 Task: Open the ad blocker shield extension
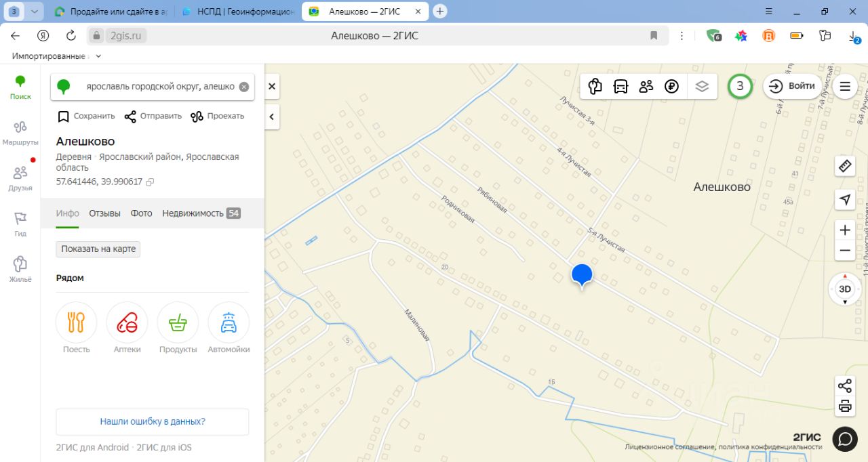tap(713, 36)
